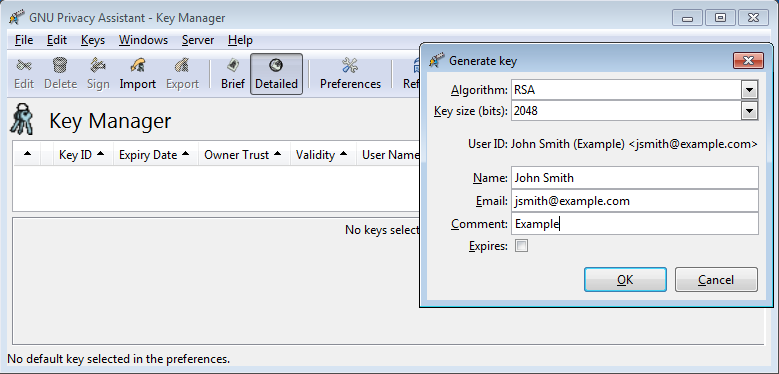Screen dimensions: 779x374
Task: Cancel the Generate key dialog
Action: tap(716, 280)
